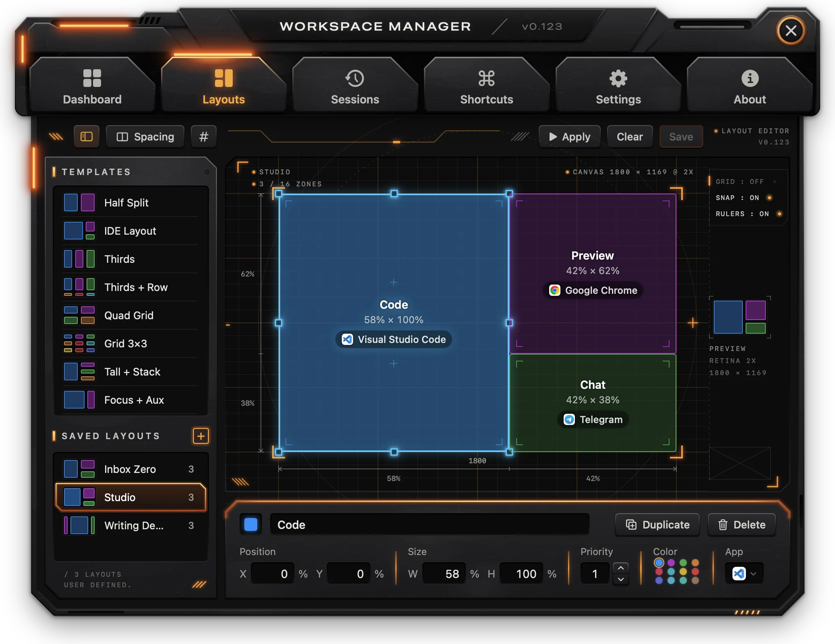Decrease priority with the down arrow
The image size is (835, 644).
point(620,579)
